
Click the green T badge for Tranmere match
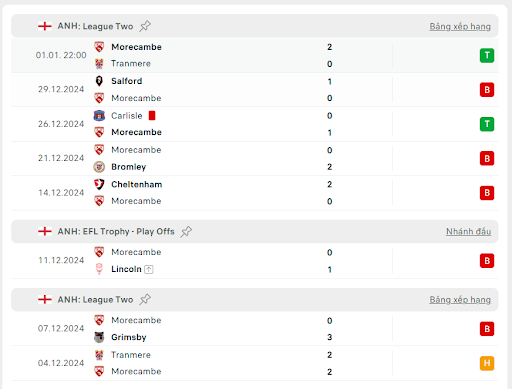487,55
